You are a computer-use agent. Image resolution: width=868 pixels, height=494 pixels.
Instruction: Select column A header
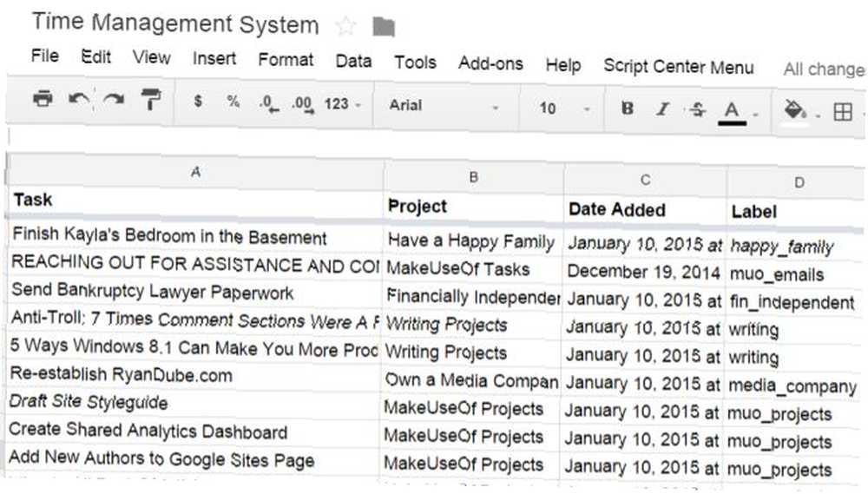pos(195,172)
